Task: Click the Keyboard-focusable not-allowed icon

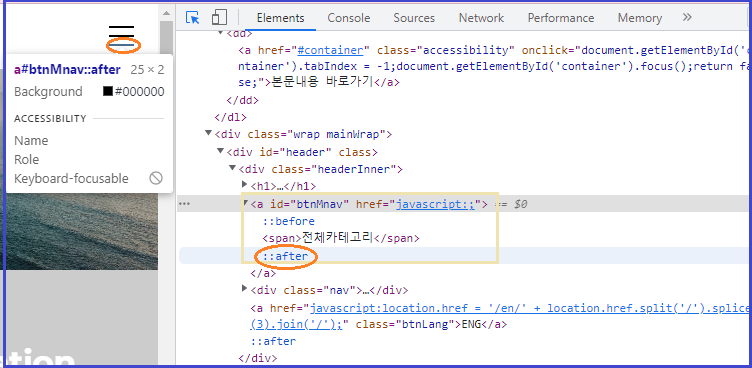Action: [156, 178]
